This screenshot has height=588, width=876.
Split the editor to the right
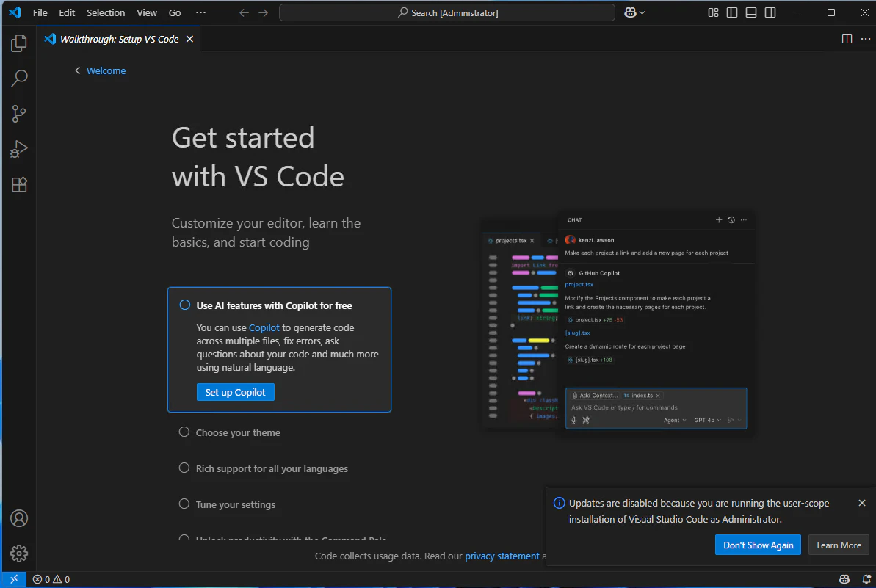847,38
